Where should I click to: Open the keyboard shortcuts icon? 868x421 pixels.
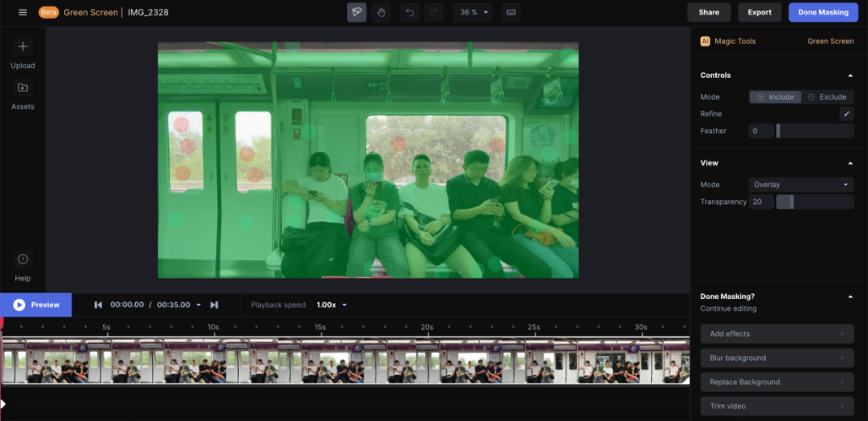[511, 12]
